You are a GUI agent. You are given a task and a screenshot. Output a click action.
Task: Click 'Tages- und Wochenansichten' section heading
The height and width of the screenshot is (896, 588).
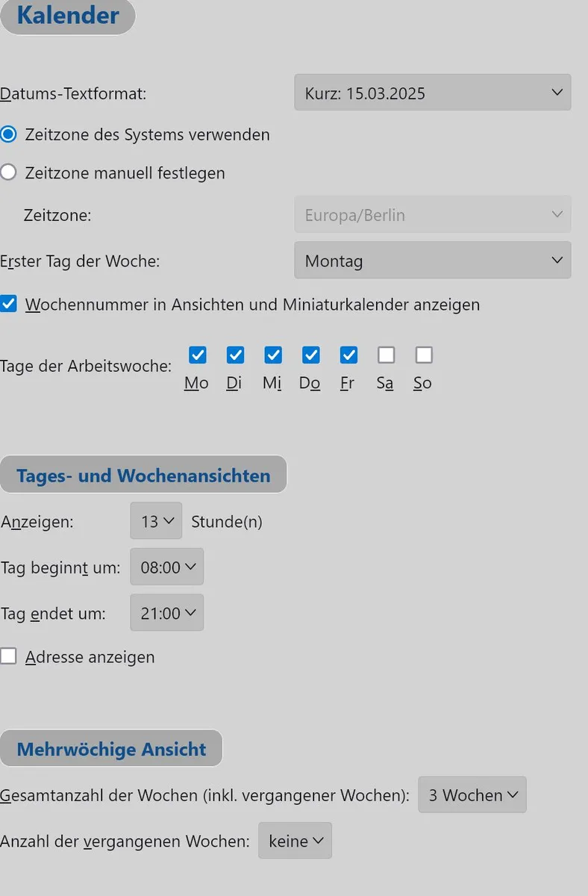click(x=143, y=475)
